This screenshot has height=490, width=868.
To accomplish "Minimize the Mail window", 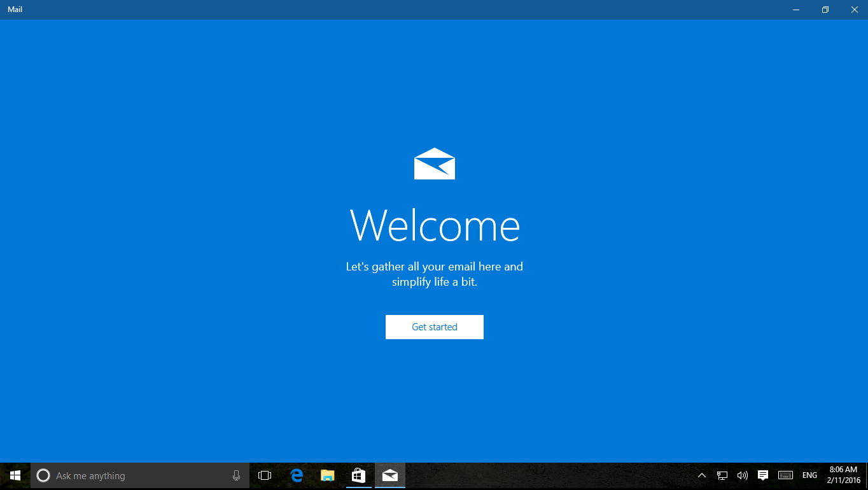I will tap(796, 10).
